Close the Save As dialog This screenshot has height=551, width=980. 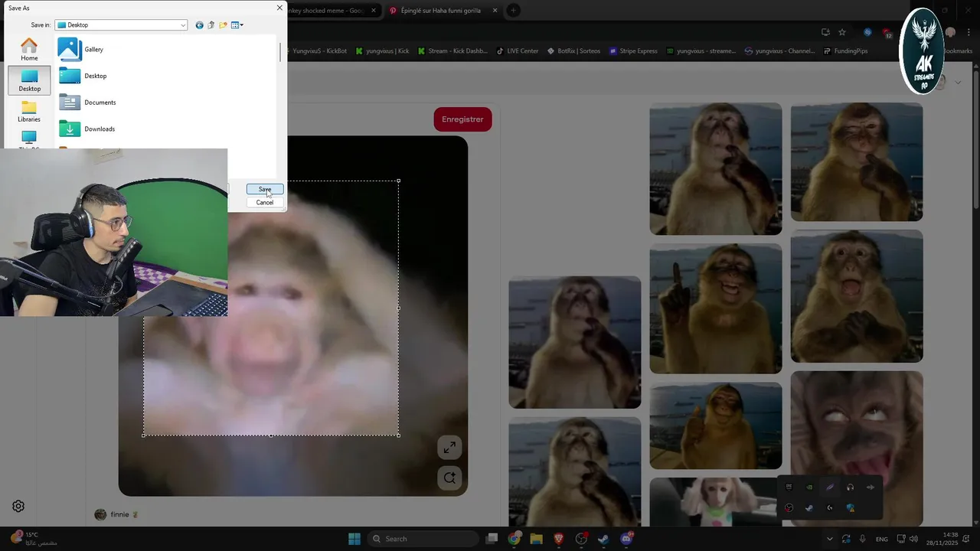tap(279, 8)
